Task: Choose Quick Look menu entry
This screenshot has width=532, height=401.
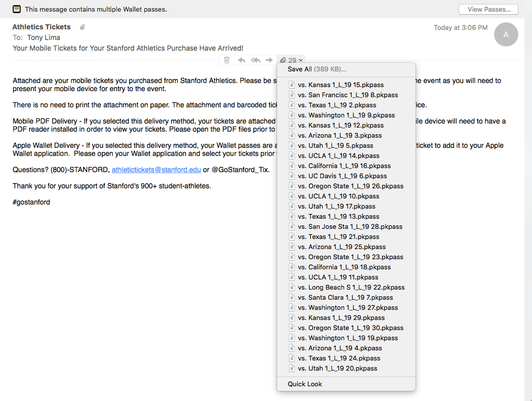Action: pos(346,384)
